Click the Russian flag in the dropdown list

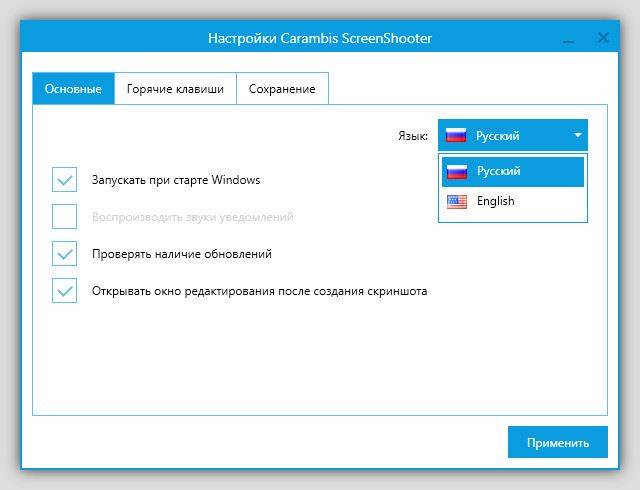pyautogui.click(x=457, y=172)
